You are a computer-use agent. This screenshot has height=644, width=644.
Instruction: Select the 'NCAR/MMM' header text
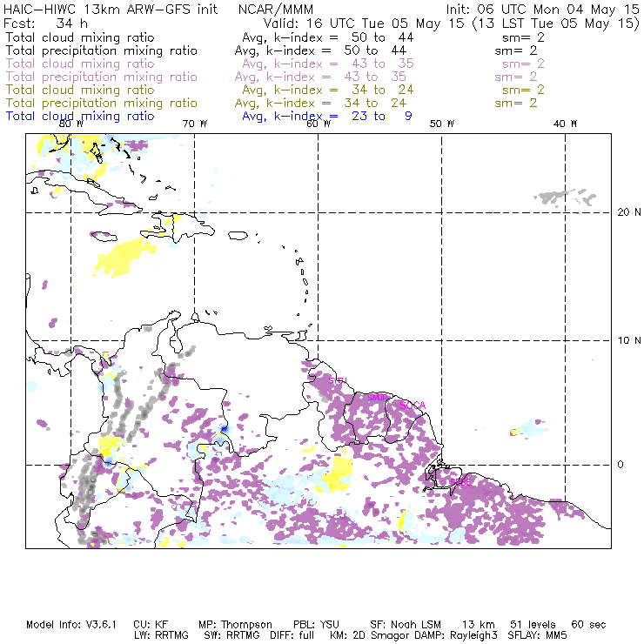(x=276, y=9)
